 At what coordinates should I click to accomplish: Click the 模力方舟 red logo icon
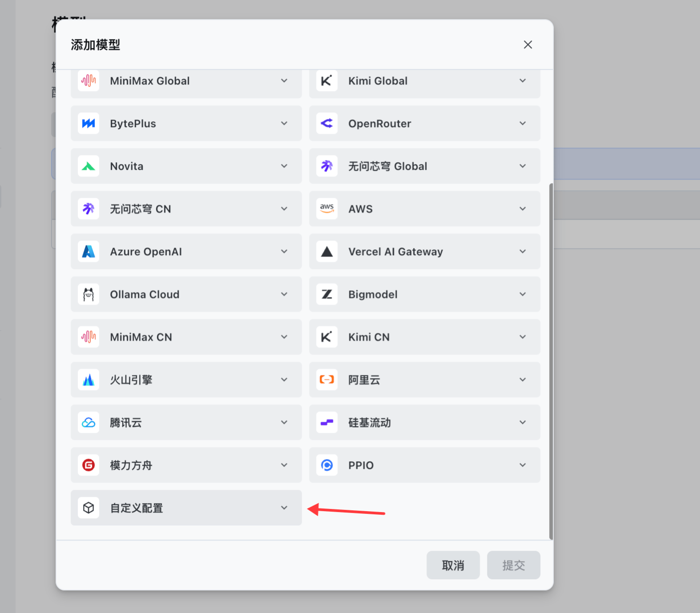[88, 465]
